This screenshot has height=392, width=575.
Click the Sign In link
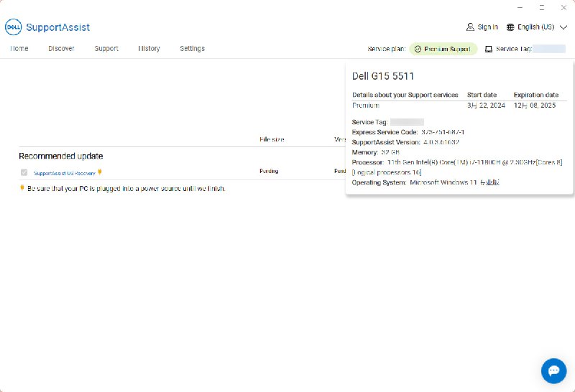487,27
